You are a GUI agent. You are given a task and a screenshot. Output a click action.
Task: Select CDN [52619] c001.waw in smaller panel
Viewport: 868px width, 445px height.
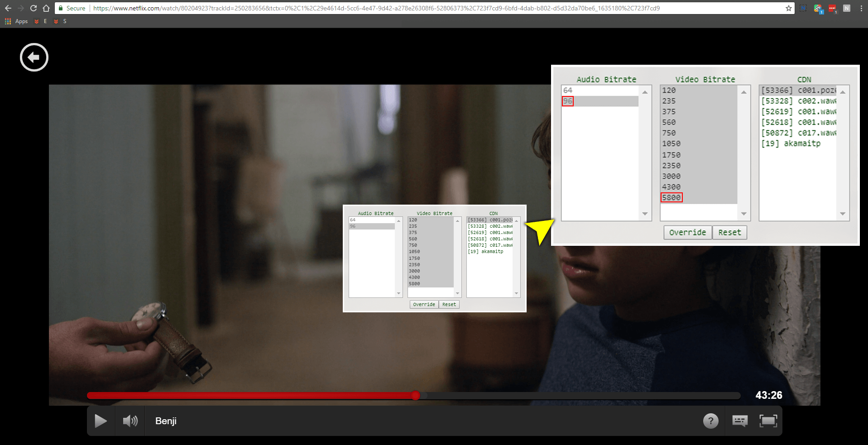coord(490,233)
